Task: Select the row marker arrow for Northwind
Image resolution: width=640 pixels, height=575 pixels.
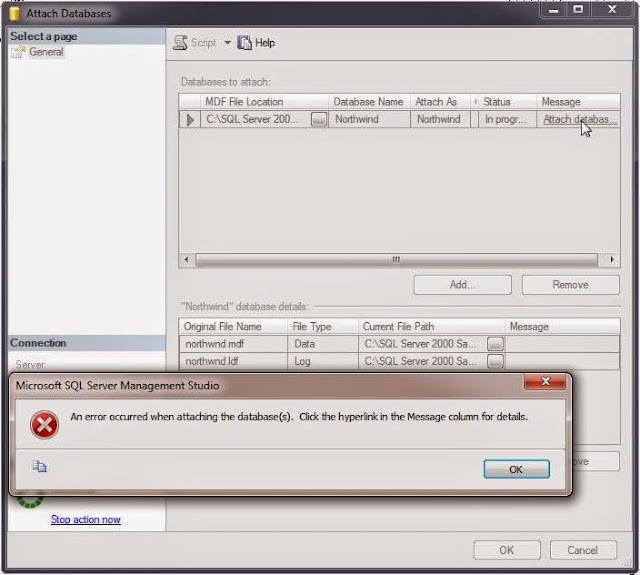Action: [x=190, y=120]
